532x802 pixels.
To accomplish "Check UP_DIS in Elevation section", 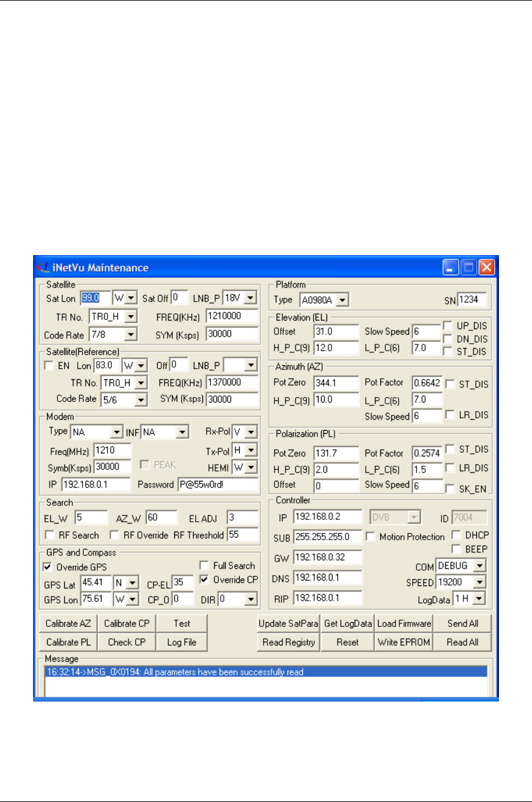I will (448, 325).
